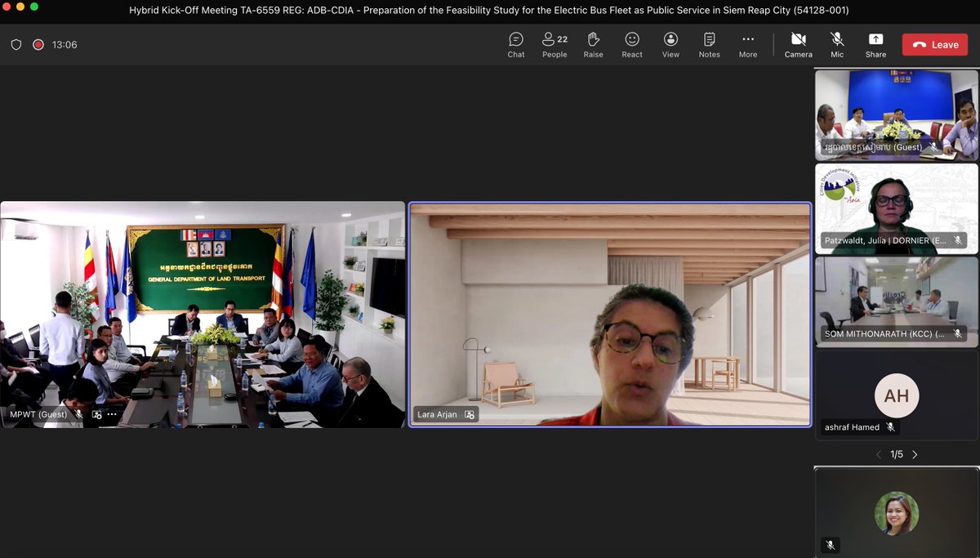Raise your hand in the meeting
The image size is (980, 558).
coord(593,45)
